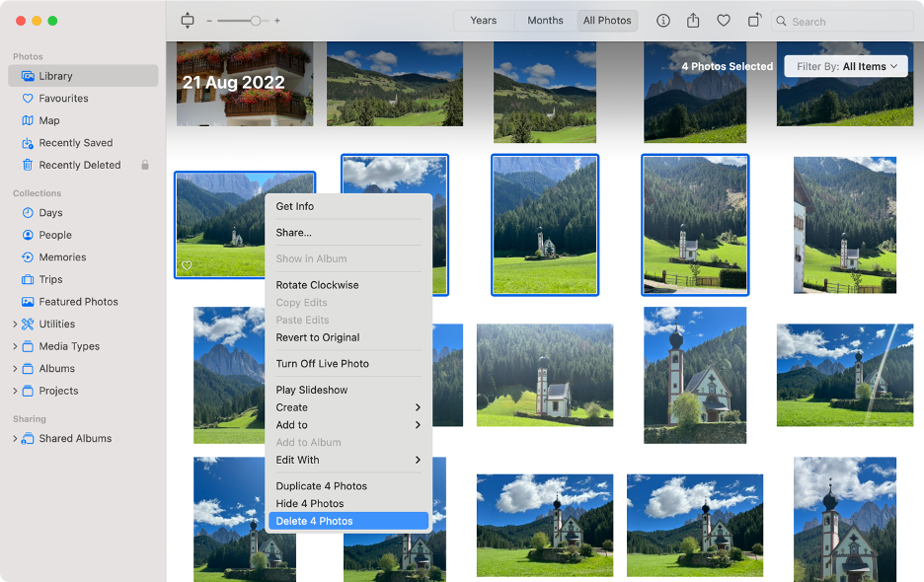Switch to the Months tab
The image size is (924, 582).
coord(545,20)
